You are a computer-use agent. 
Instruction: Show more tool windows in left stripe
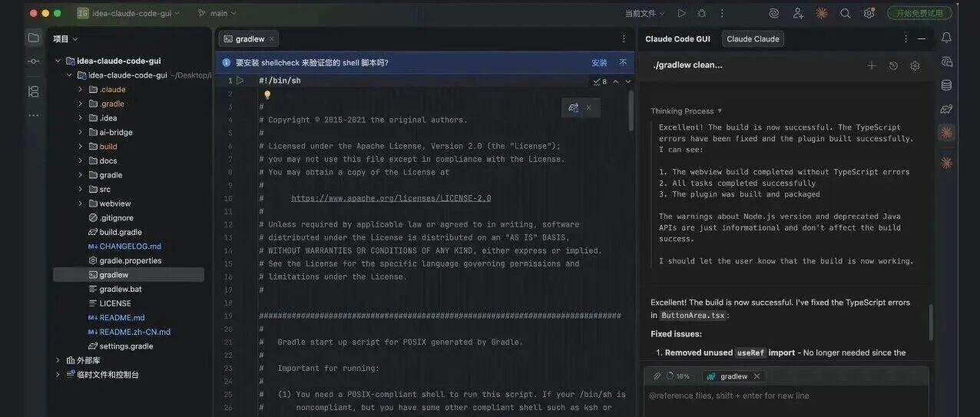(x=33, y=115)
